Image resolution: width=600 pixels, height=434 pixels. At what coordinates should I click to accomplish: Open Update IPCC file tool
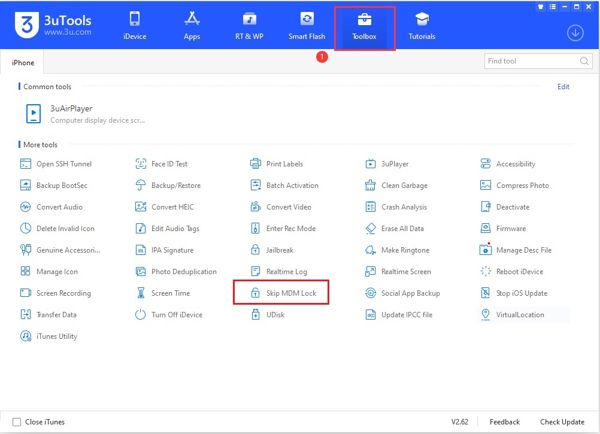pos(399,315)
